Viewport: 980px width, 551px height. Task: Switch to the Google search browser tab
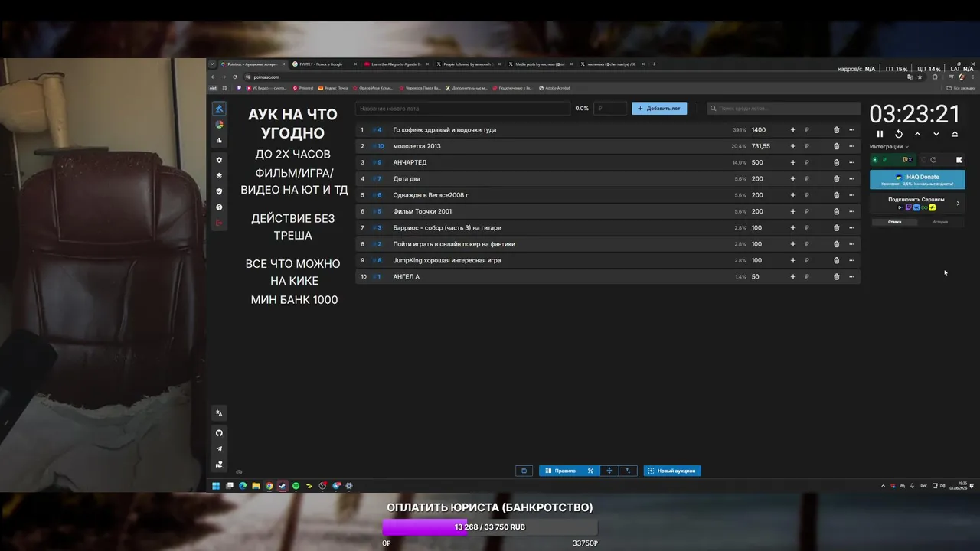pos(322,64)
